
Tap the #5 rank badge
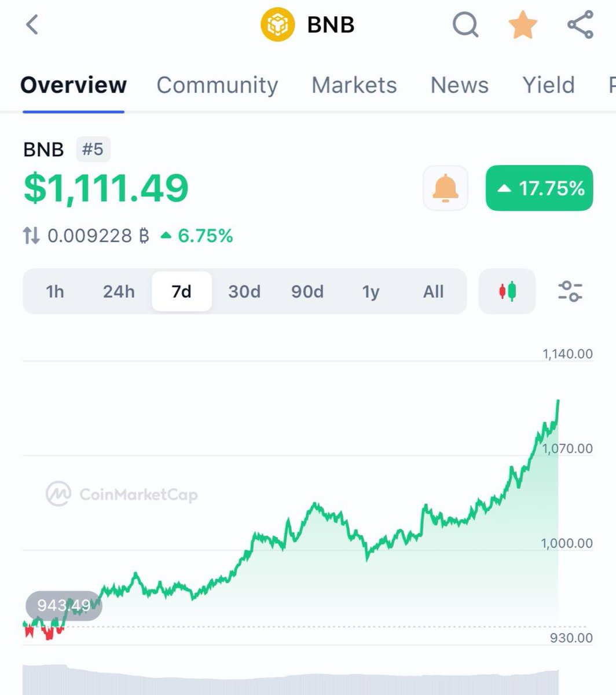[93, 149]
